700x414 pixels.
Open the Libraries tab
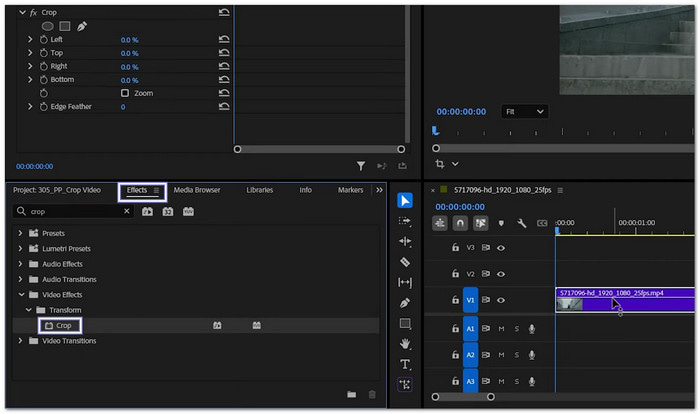pyautogui.click(x=259, y=190)
